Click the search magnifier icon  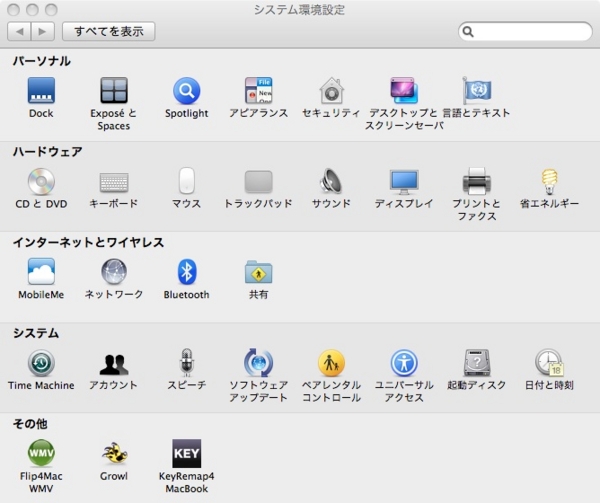tap(468, 31)
